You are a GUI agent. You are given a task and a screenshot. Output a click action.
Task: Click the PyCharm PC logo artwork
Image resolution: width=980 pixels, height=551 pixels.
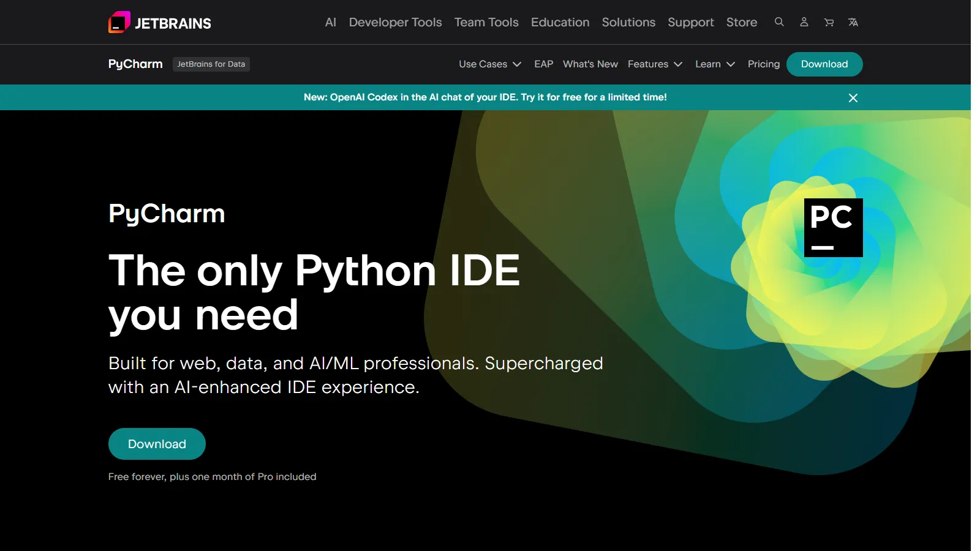(x=833, y=227)
